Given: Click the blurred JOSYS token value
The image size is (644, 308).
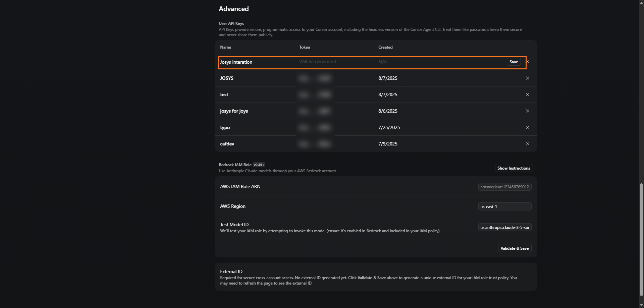Looking at the screenshot, I should tap(315, 78).
